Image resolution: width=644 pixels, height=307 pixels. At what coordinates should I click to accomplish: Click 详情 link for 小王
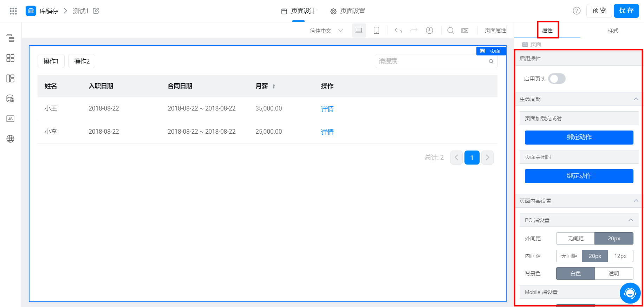click(327, 109)
